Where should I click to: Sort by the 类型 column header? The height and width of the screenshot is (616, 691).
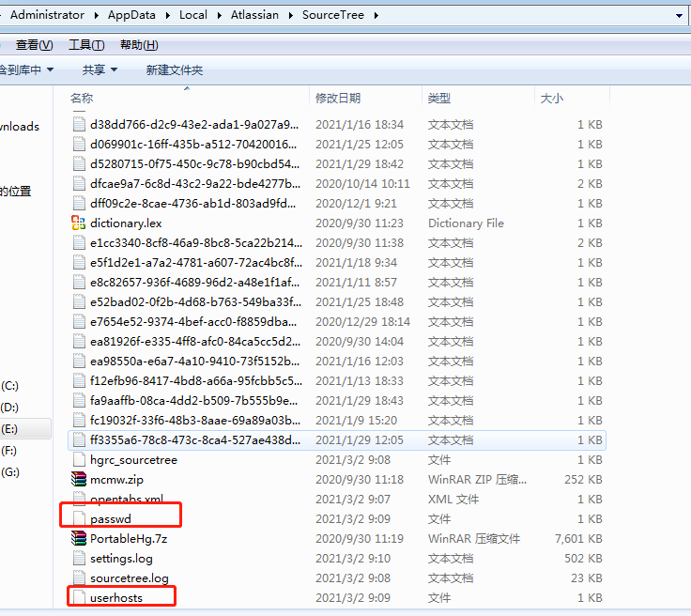point(479,98)
